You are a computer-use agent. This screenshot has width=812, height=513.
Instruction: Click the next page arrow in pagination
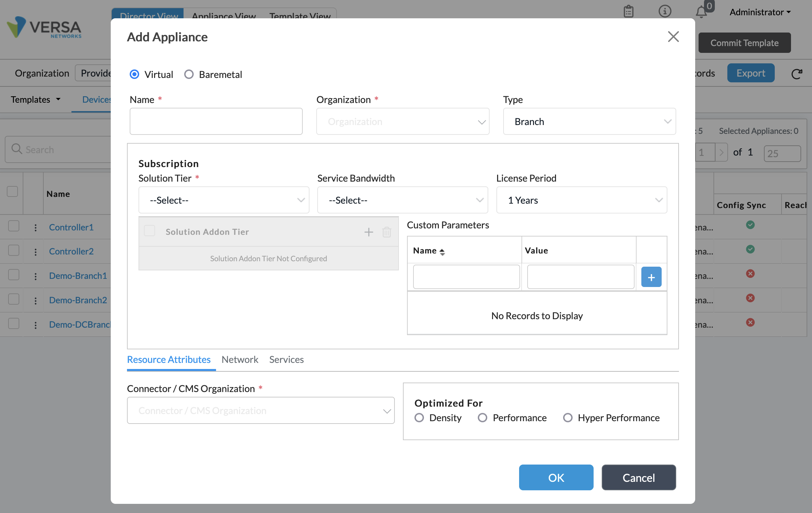pos(721,152)
